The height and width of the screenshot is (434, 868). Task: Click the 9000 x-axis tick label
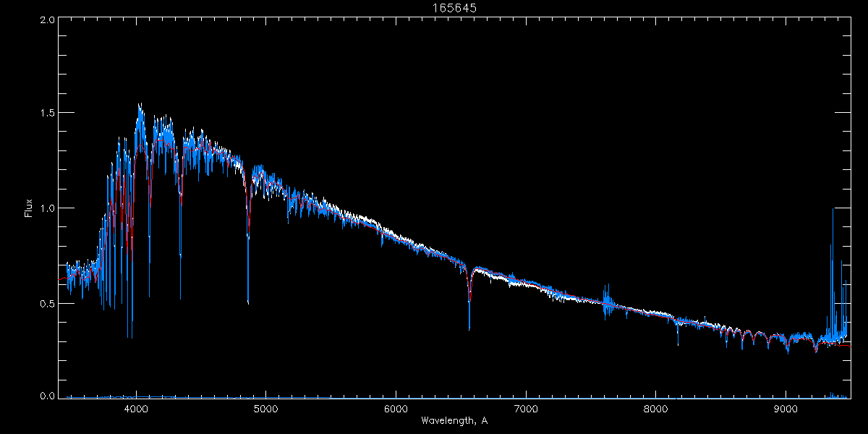pyautogui.click(x=786, y=408)
